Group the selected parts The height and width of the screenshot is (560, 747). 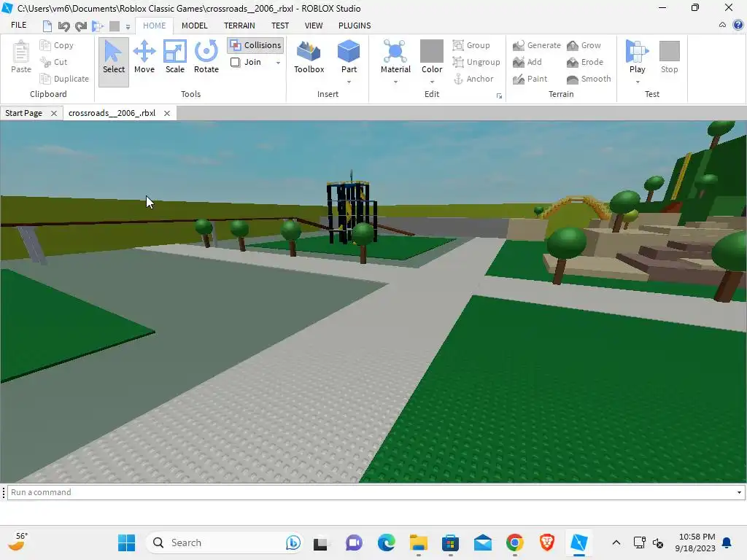[x=471, y=45]
